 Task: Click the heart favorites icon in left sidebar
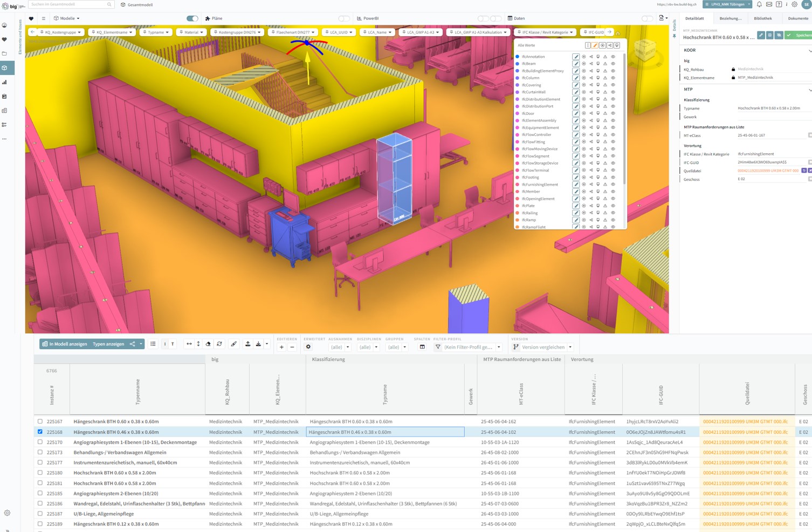(5, 39)
